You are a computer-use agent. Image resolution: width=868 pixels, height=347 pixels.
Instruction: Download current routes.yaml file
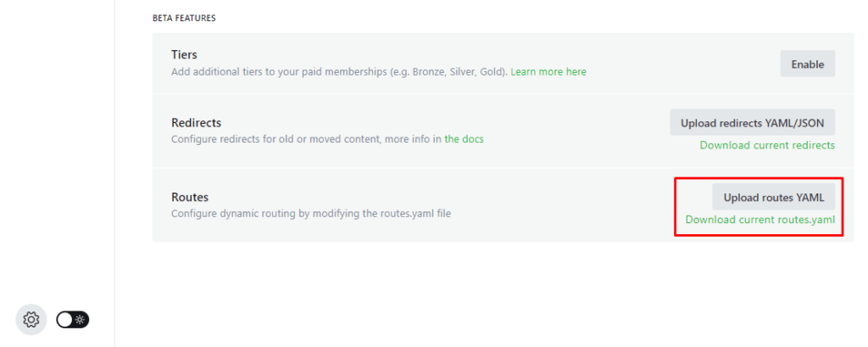pos(759,220)
